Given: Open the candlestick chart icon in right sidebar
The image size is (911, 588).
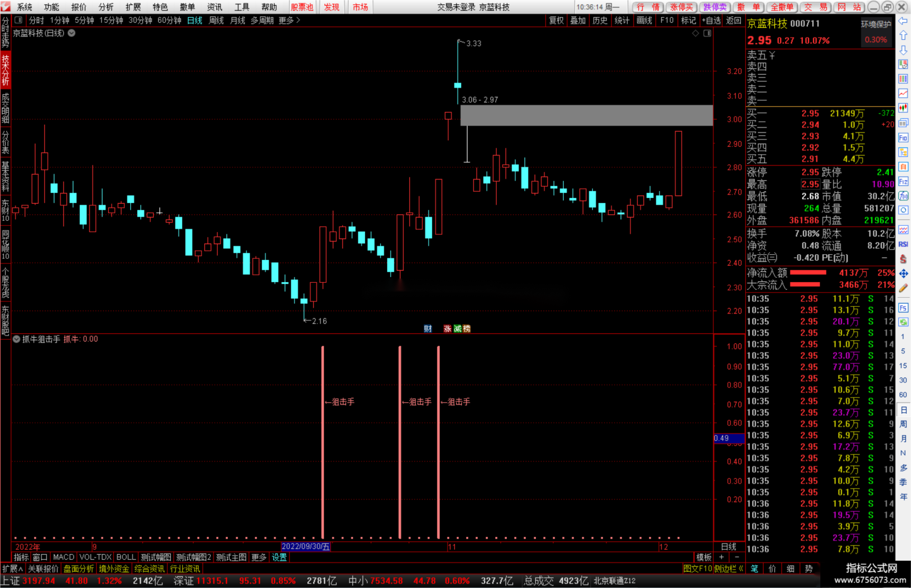Looking at the screenshot, I should pyautogui.click(x=903, y=108).
